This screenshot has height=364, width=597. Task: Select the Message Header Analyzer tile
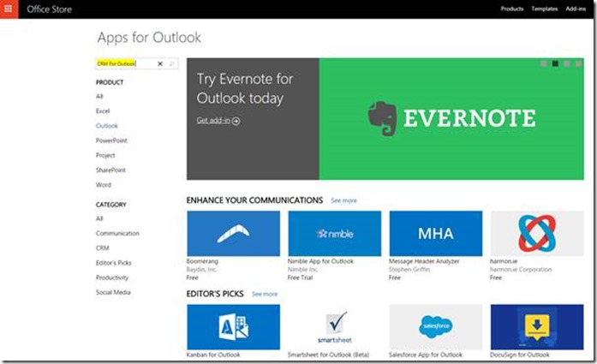435,233
